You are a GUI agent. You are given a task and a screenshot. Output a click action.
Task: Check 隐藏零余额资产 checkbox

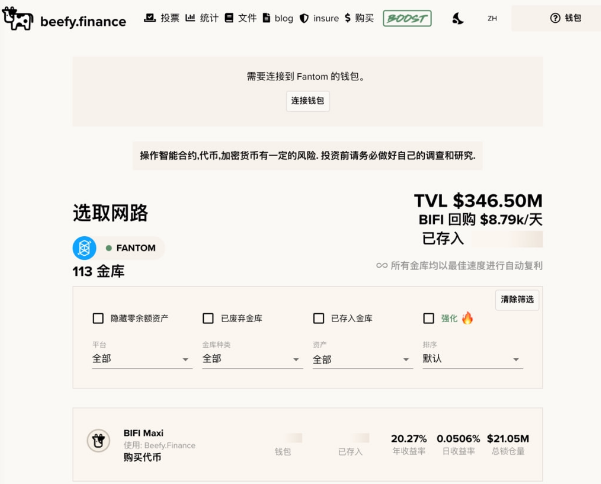click(x=98, y=318)
